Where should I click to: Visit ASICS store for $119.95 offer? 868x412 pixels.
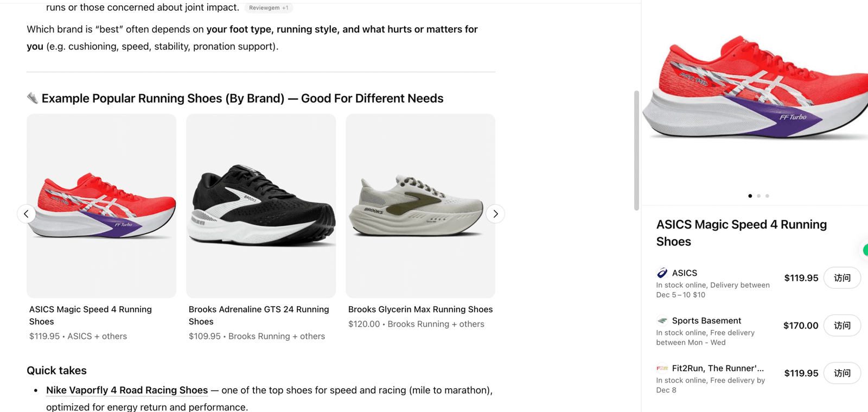(x=842, y=278)
